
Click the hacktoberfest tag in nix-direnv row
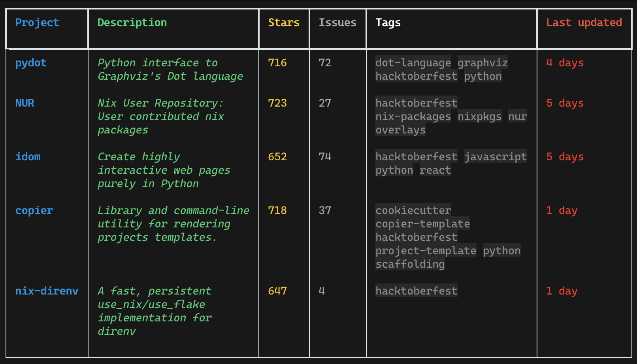coord(416,291)
